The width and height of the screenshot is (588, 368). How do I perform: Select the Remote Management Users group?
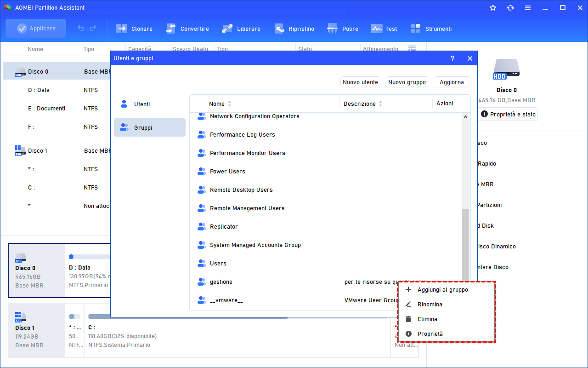click(x=326, y=208)
